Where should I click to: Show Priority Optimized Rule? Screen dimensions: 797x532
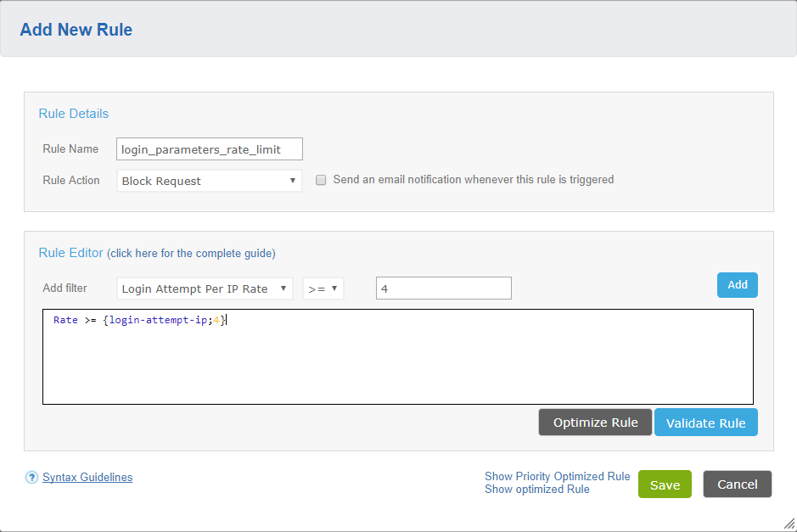[557, 476]
